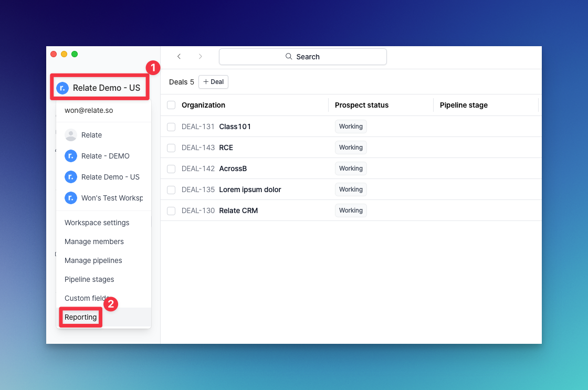Screen dimensions: 588x390
Task: Check the DEAL-135 Lorem ipsum dolor checkbox
Action: coord(171,189)
